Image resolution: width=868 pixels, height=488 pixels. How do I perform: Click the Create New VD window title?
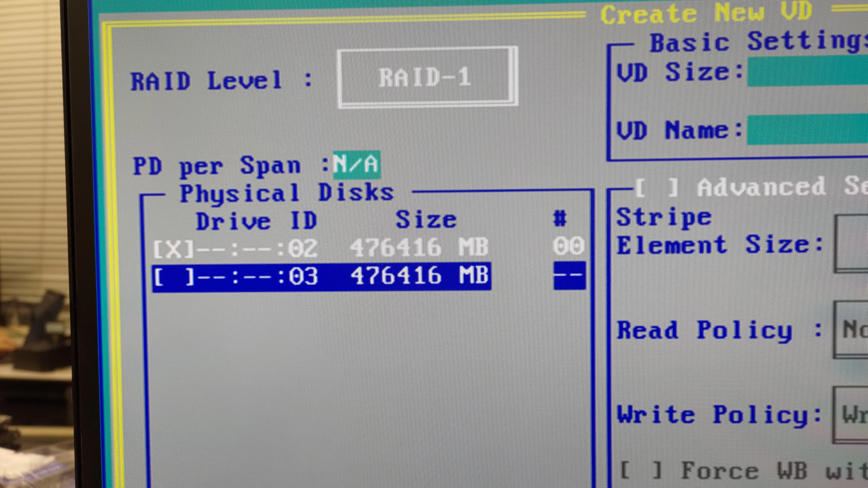pyautogui.click(x=707, y=13)
